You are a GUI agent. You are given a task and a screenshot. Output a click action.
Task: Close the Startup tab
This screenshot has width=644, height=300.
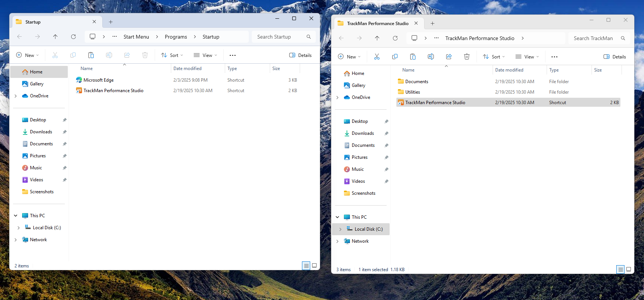click(x=94, y=22)
